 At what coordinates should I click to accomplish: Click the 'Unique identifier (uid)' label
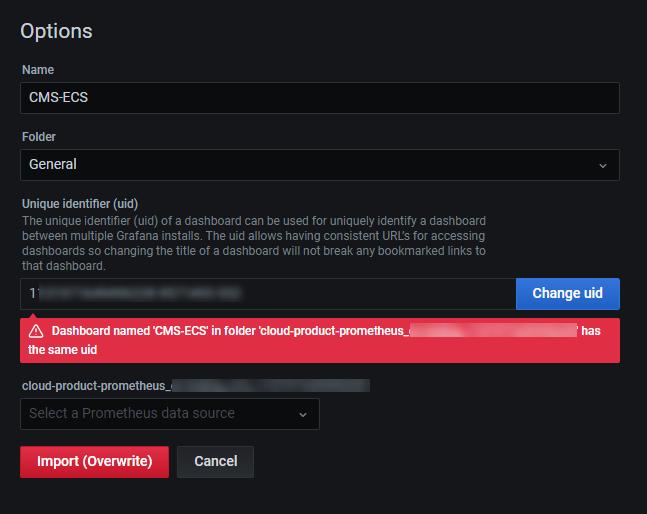79,203
